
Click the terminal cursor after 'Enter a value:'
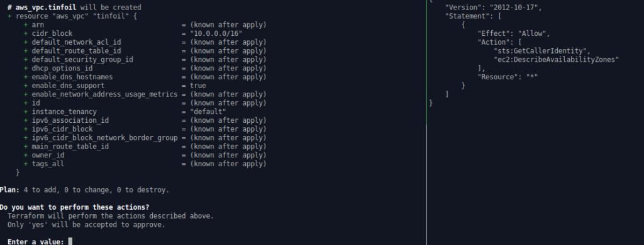tap(70, 242)
